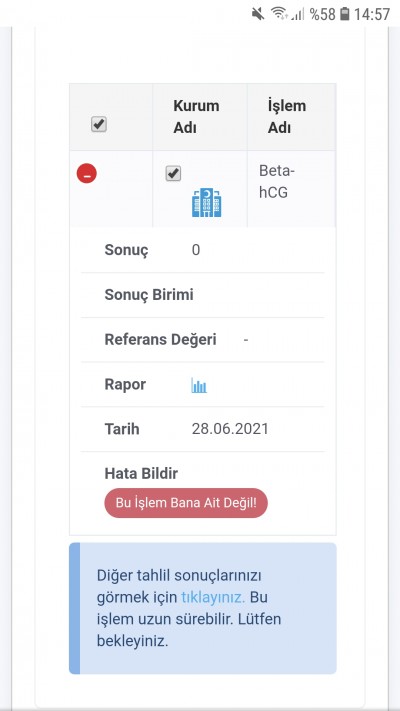Open the 'tıklayınız.' link
Viewport: 400px width, 711px height.
(x=213, y=597)
